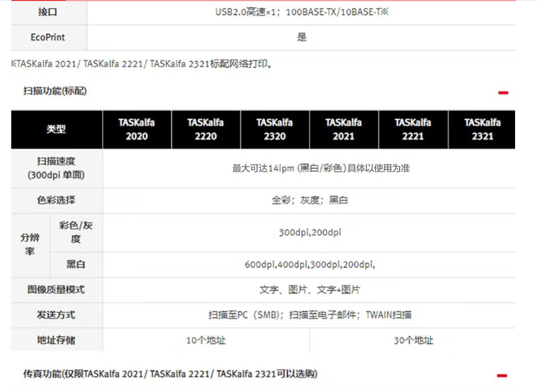Collapse the 传真功能 section via minus icon
The width and height of the screenshot is (537, 392).
(x=502, y=375)
